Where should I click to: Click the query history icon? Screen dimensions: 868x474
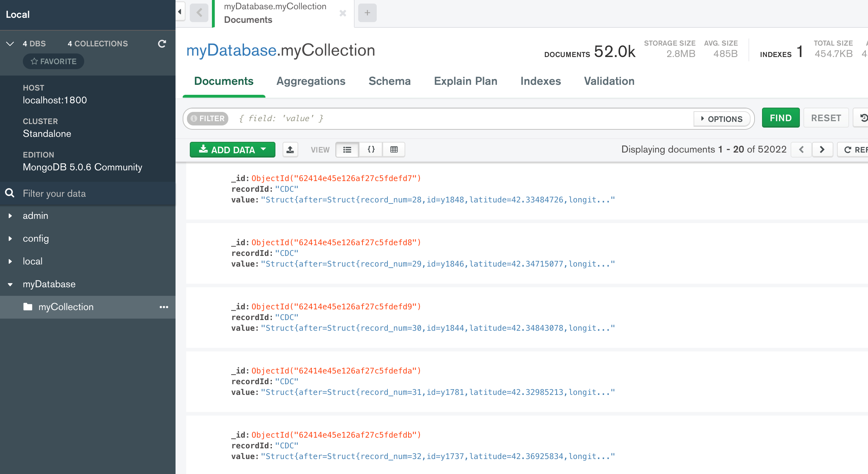point(863,118)
